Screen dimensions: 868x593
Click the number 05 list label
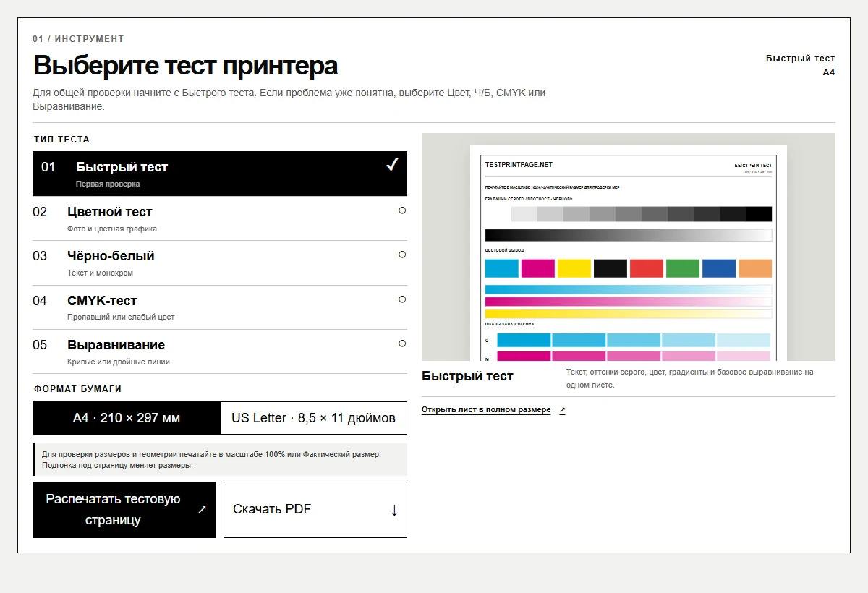pos(40,345)
